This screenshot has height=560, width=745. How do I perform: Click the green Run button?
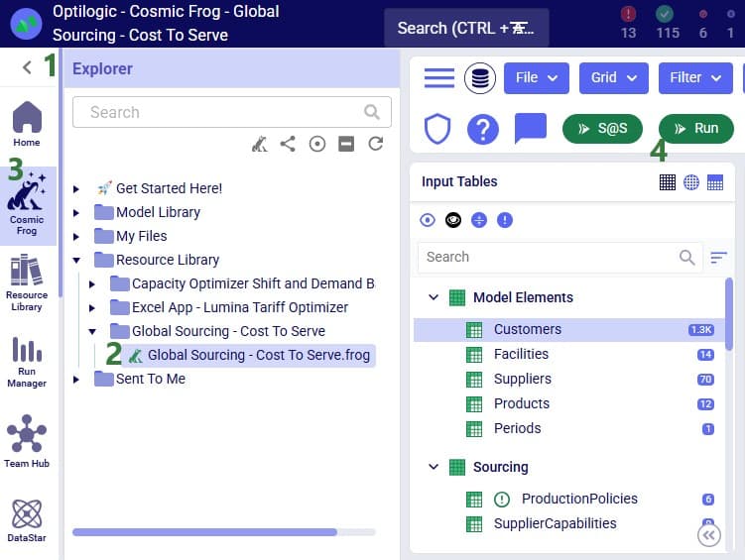coord(696,129)
